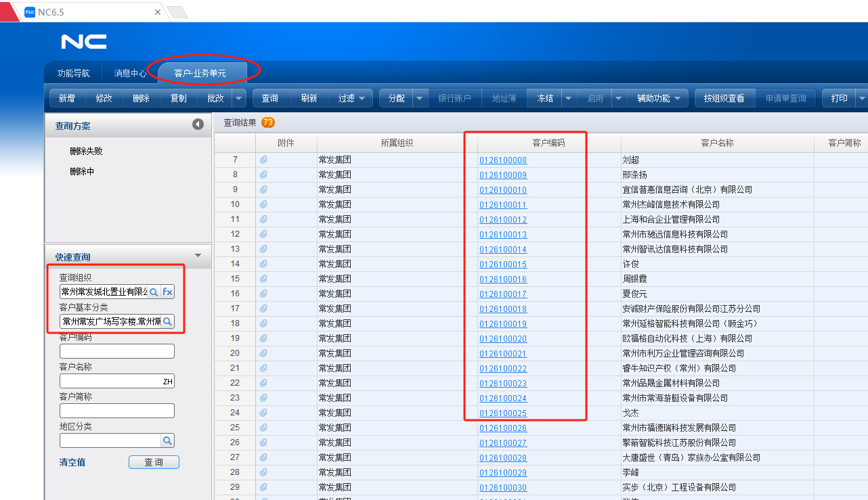This screenshot has height=500, width=868.
Task: Collapse the 快速查询 section
Action: tap(198, 256)
